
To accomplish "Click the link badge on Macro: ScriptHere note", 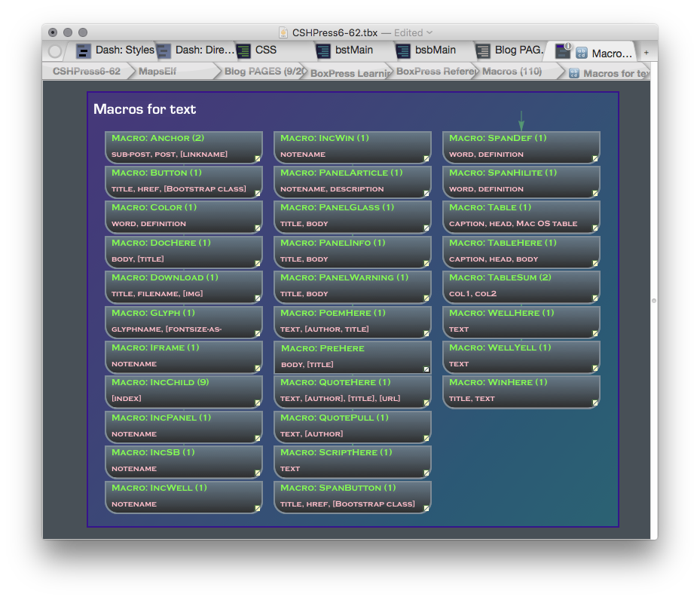I will coord(426,473).
